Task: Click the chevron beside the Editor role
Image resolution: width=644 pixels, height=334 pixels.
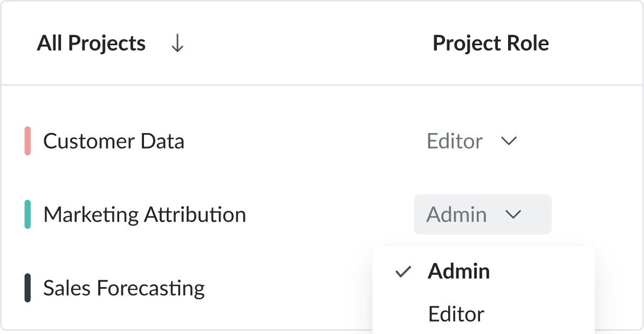Action: pos(509,141)
